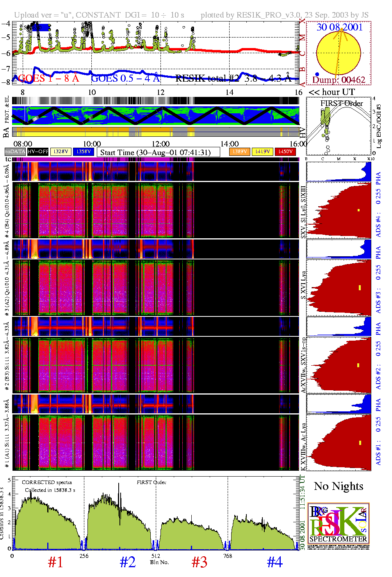Image resolution: width=392 pixels, height=577 pixels.
Task: Click the Start Time text box
Action: point(158,152)
